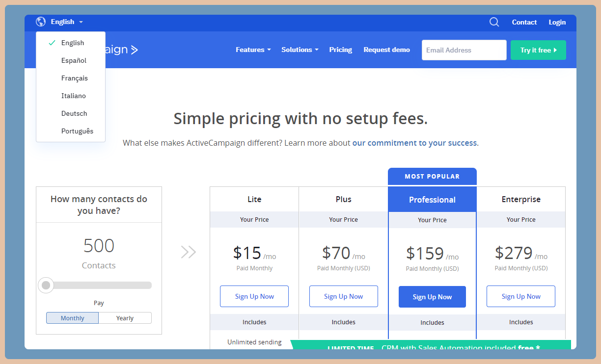Click the globe language icon
This screenshot has height=364, width=601.
[x=41, y=22]
